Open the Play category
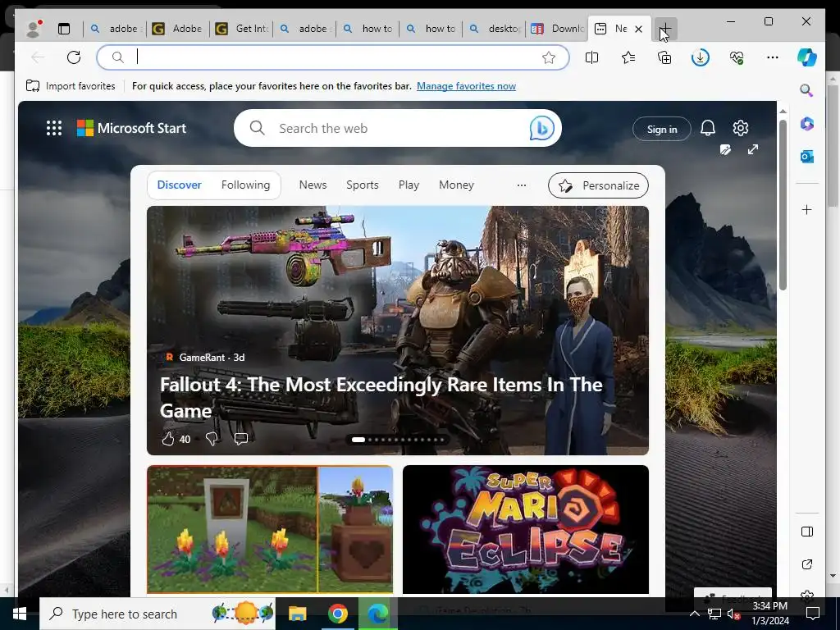840x630 pixels. pyautogui.click(x=409, y=185)
